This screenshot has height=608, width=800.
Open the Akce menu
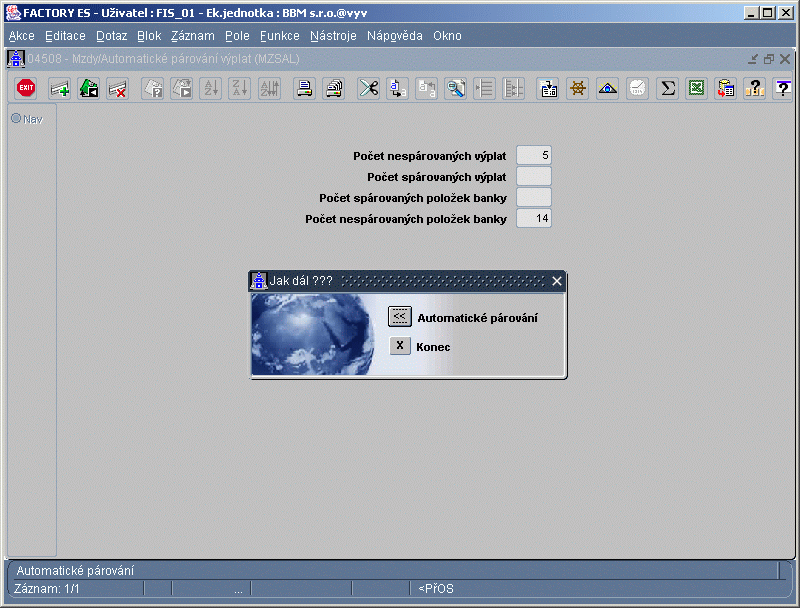click(22, 36)
